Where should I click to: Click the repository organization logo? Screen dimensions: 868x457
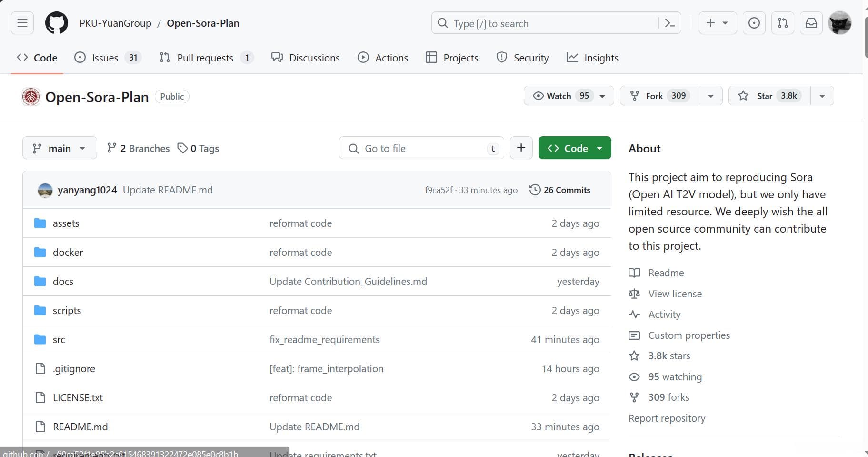[31, 97]
